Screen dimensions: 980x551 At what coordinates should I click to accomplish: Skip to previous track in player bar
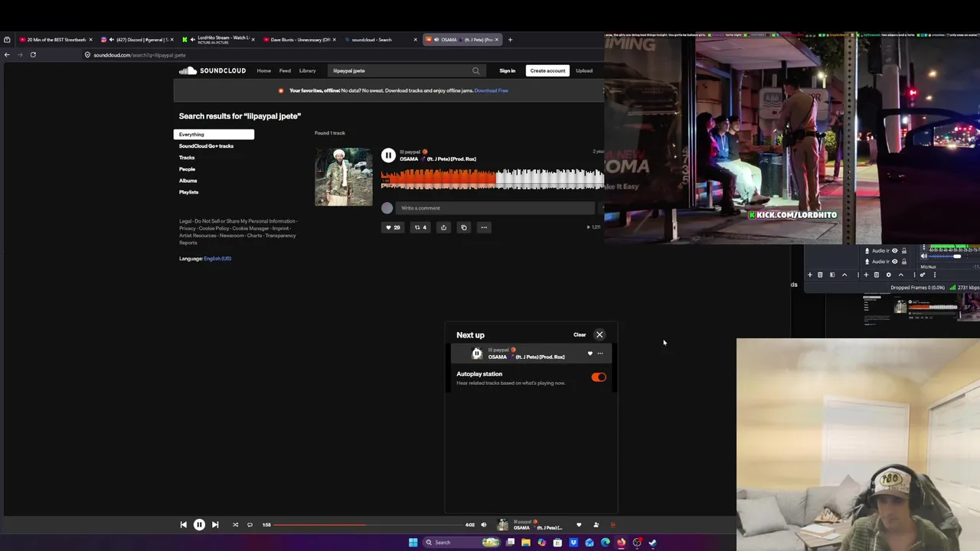(183, 524)
